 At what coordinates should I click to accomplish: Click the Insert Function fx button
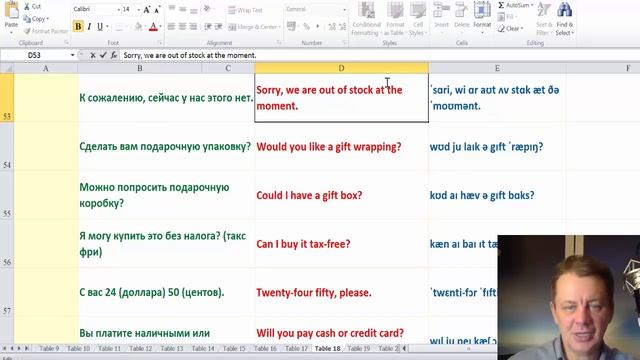pos(113,55)
